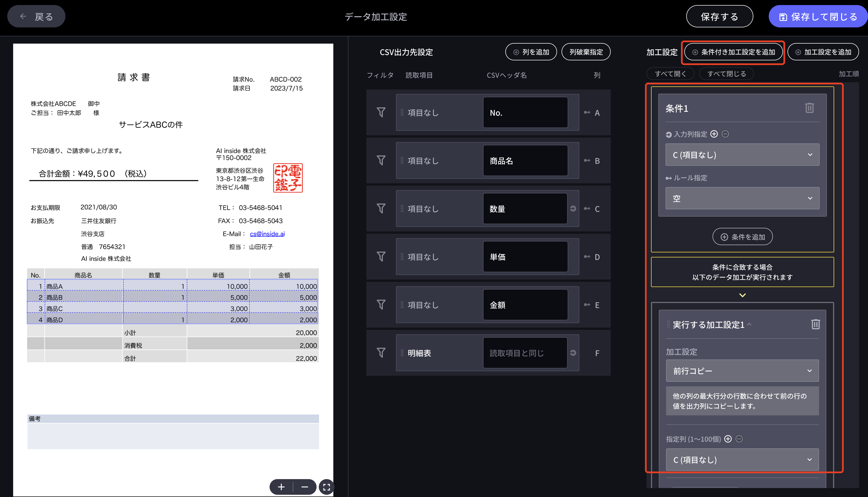Click the filter icon on the No. row

pos(381,112)
